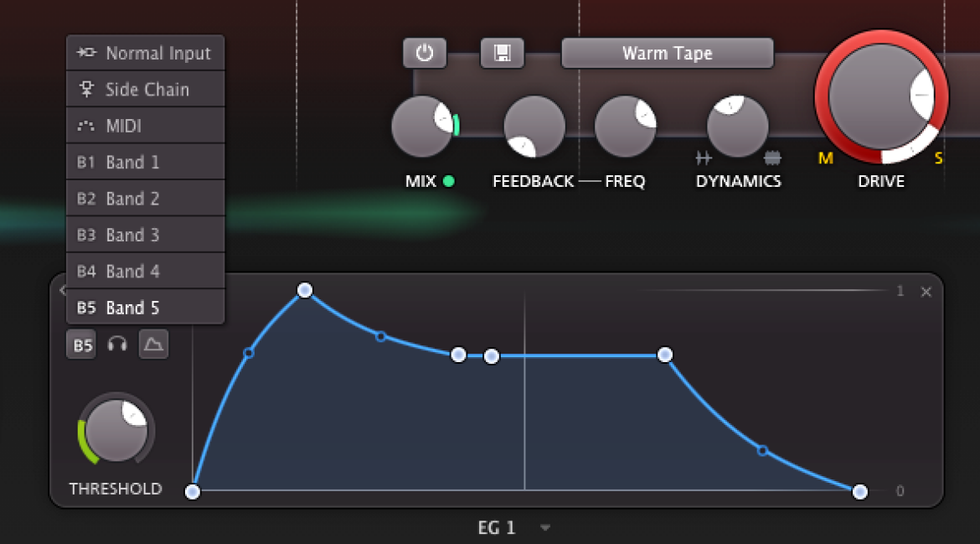Click the save preset floppy icon
Image resolution: width=980 pixels, height=544 pixels.
502,53
